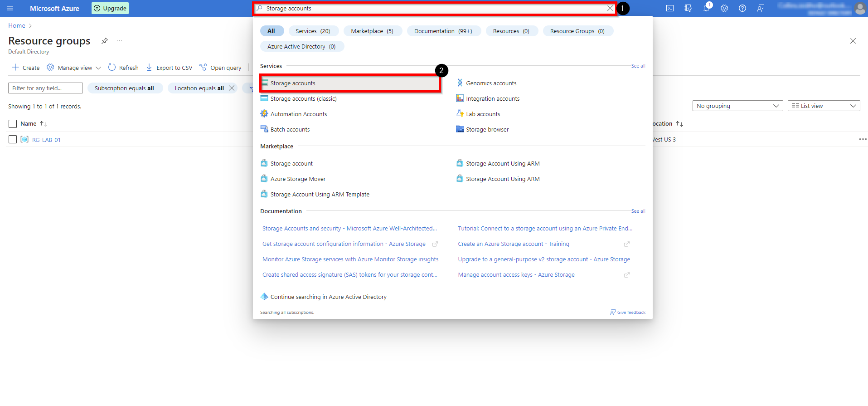This screenshot has height=406, width=868.
Task: Open the List view dropdown
Action: (x=824, y=106)
